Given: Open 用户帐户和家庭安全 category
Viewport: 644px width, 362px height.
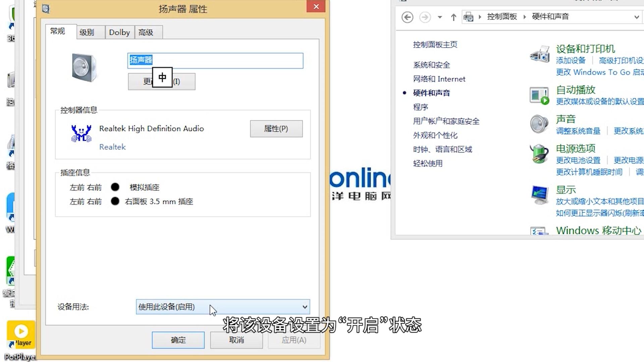Looking at the screenshot, I should [x=446, y=121].
